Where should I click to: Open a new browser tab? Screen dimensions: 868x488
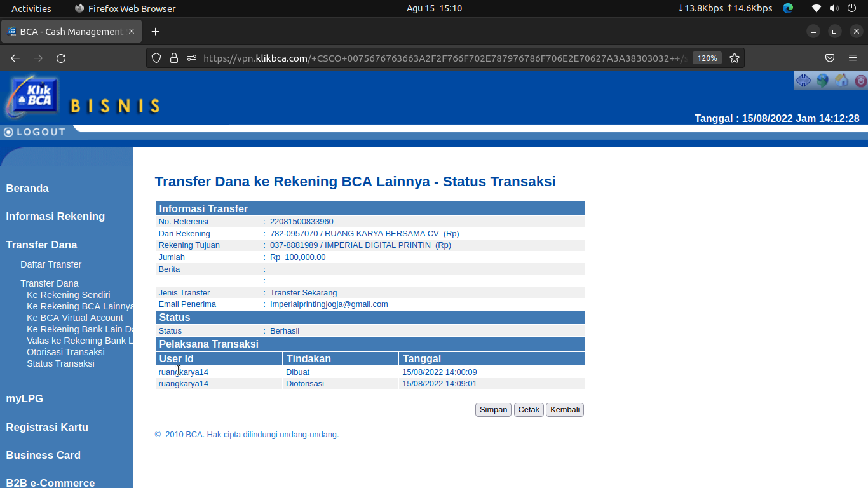(x=155, y=32)
